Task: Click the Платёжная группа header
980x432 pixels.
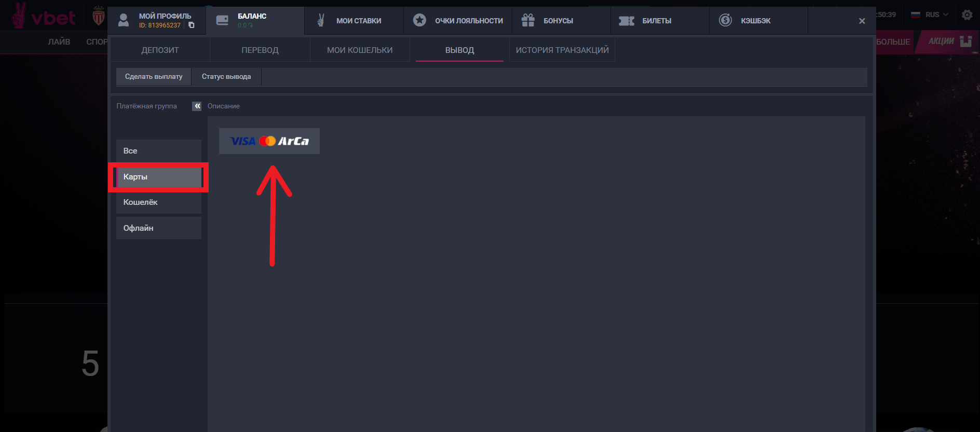Action: click(146, 106)
